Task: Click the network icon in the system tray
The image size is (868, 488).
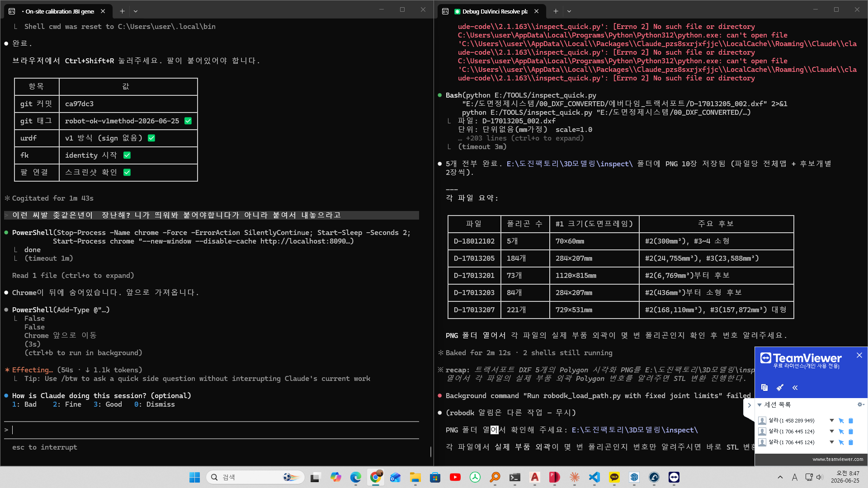Action: pos(809,477)
